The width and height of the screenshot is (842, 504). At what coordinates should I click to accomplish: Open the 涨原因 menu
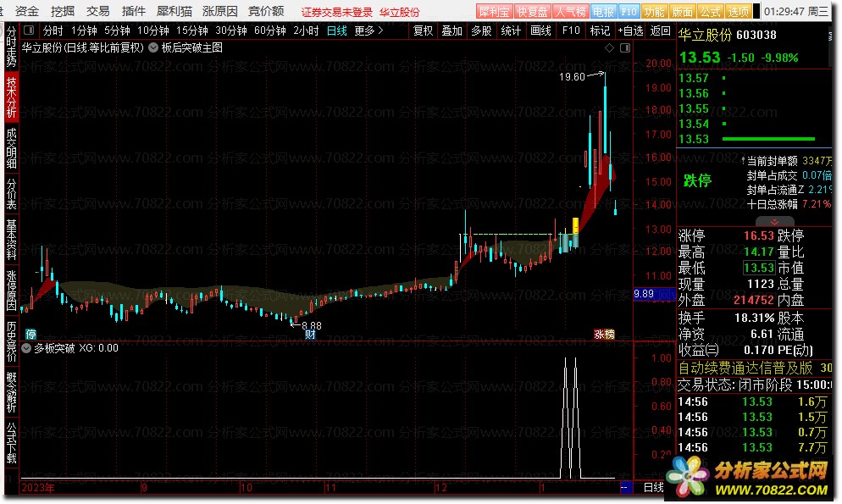pos(220,11)
